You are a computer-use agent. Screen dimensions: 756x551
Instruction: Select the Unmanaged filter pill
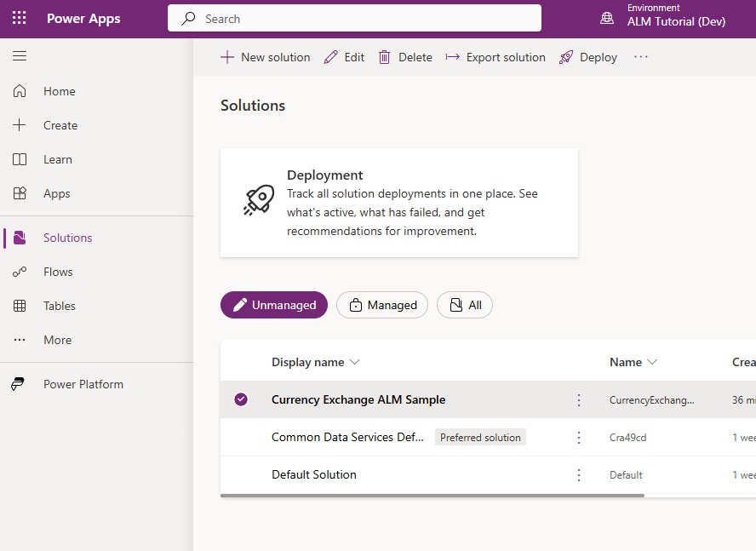pyautogui.click(x=274, y=305)
